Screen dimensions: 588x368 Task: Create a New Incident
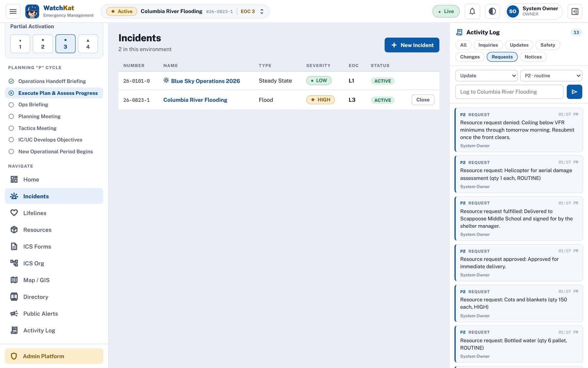(412, 45)
